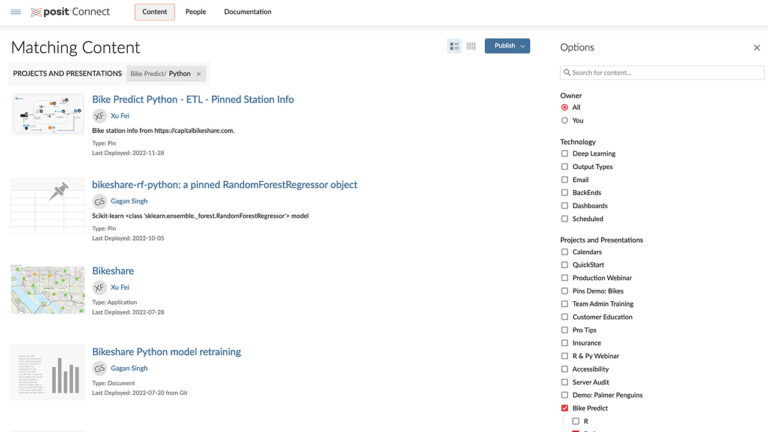Select the 'You' owner radio button
Screen dimensions: 768x432
(x=565, y=120)
